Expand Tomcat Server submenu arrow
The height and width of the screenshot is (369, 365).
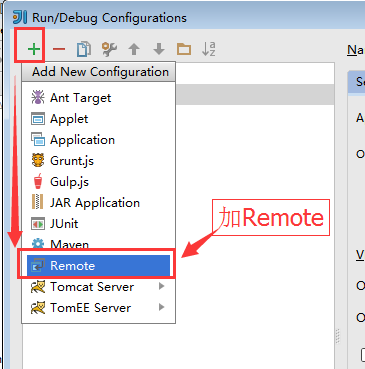(x=162, y=286)
